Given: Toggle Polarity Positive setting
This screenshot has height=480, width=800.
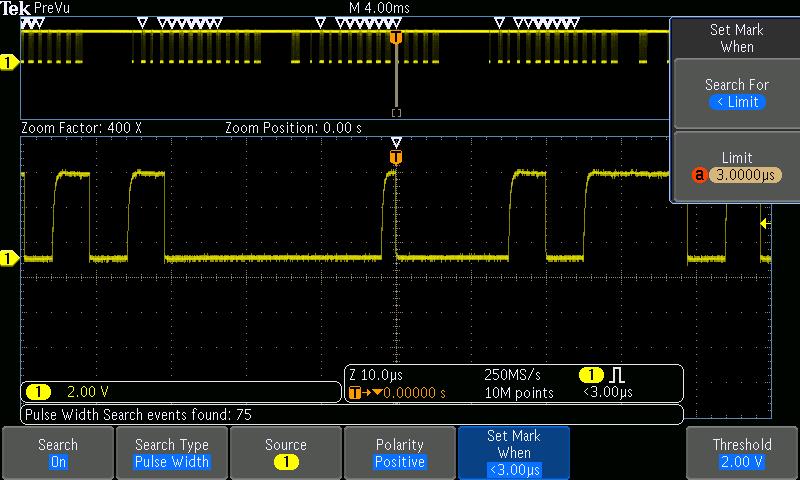Looking at the screenshot, I should (399, 452).
